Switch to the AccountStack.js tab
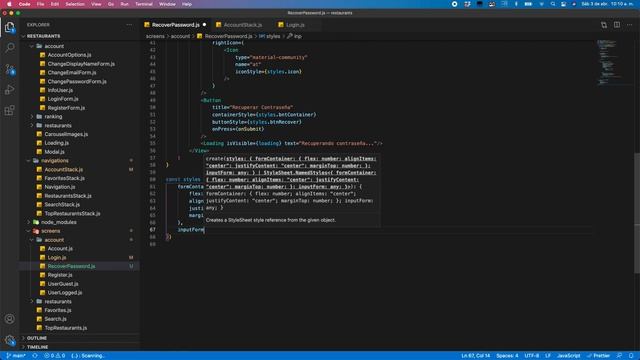The image size is (640, 360). coord(242,25)
